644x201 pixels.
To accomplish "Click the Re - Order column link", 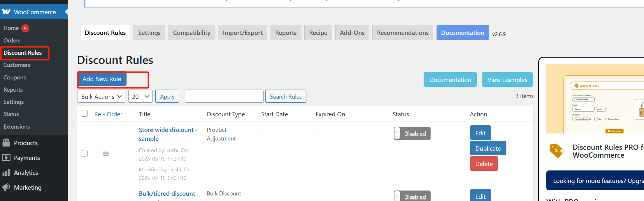I will pyautogui.click(x=108, y=114).
